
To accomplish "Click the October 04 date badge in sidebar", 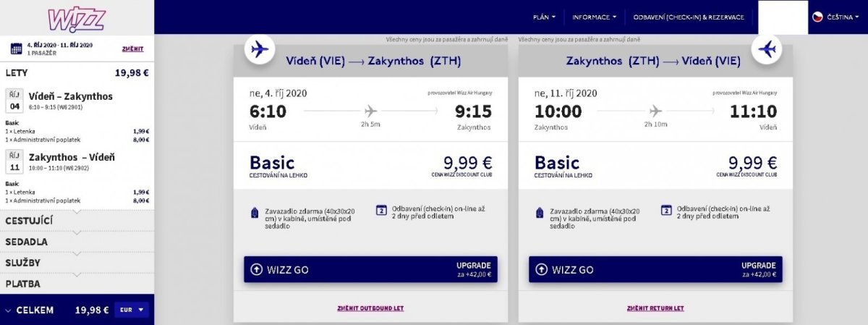I will pos(14,100).
